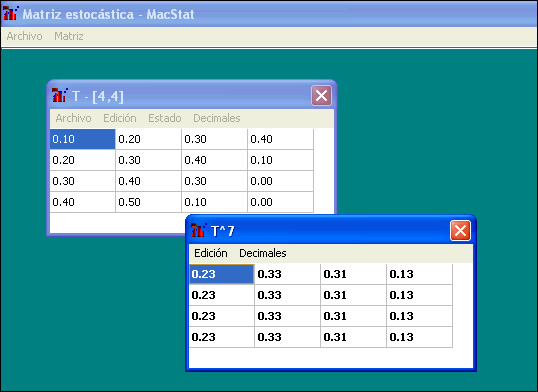Image resolution: width=538 pixels, height=392 pixels.
Task: Select the 0.10 cell in the second row of T
Action: point(281,160)
